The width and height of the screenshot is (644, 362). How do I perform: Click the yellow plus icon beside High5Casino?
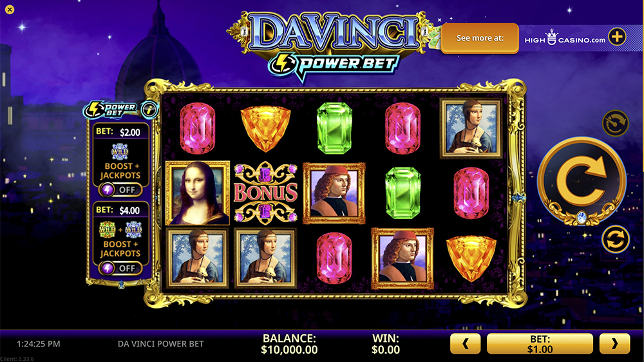[617, 37]
